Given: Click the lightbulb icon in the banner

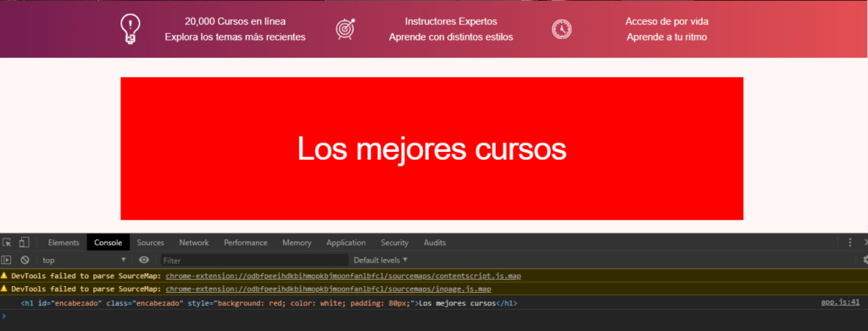Looking at the screenshot, I should (x=130, y=29).
